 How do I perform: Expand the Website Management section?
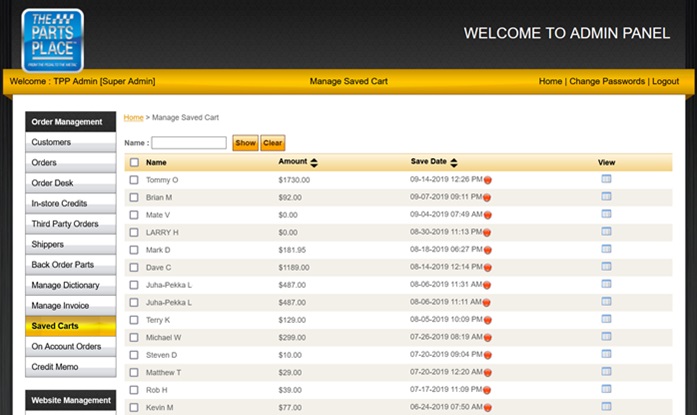tap(71, 400)
